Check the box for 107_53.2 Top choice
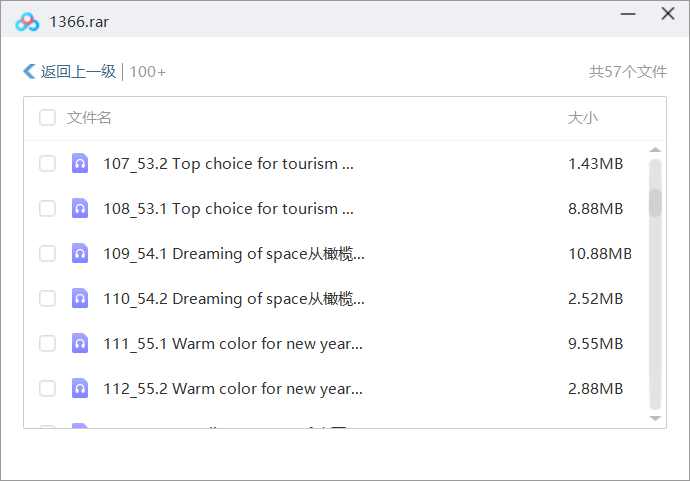The image size is (690, 481). (47, 163)
